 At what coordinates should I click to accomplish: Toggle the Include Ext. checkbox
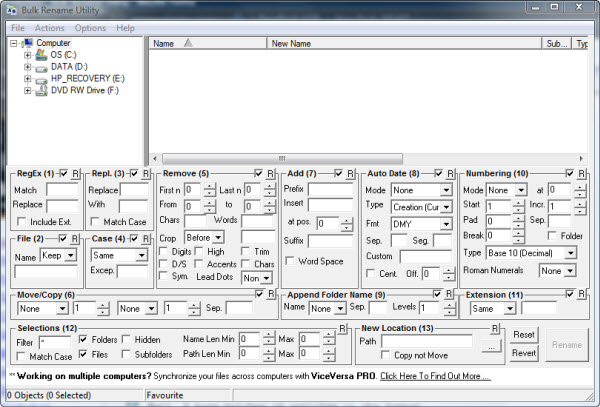pyautogui.click(x=22, y=222)
